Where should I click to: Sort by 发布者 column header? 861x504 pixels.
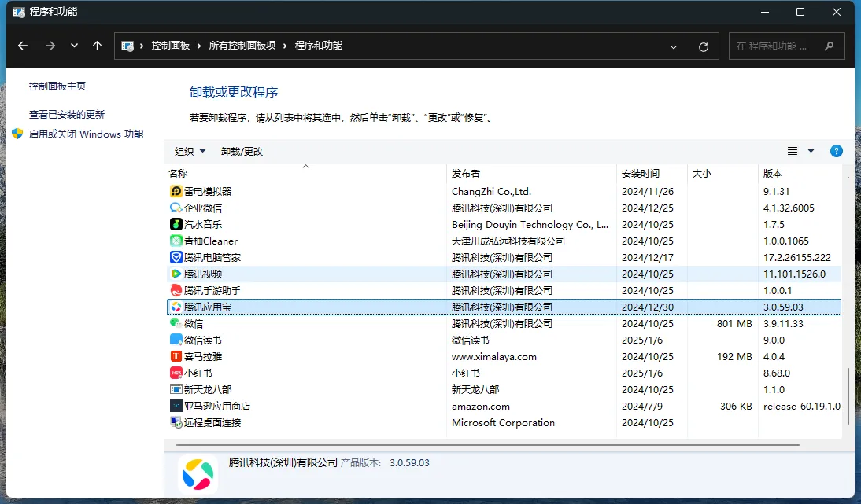pos(531,173)
